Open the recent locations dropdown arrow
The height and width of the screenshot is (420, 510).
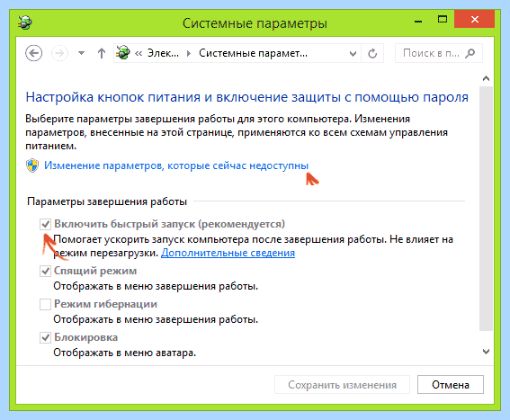point(81,53)
